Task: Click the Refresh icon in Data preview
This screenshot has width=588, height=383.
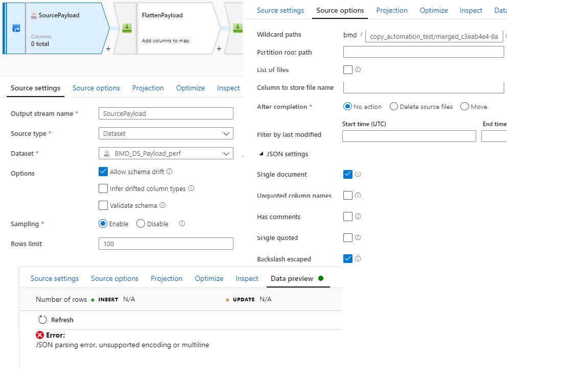Action: [x=43, y=320]
